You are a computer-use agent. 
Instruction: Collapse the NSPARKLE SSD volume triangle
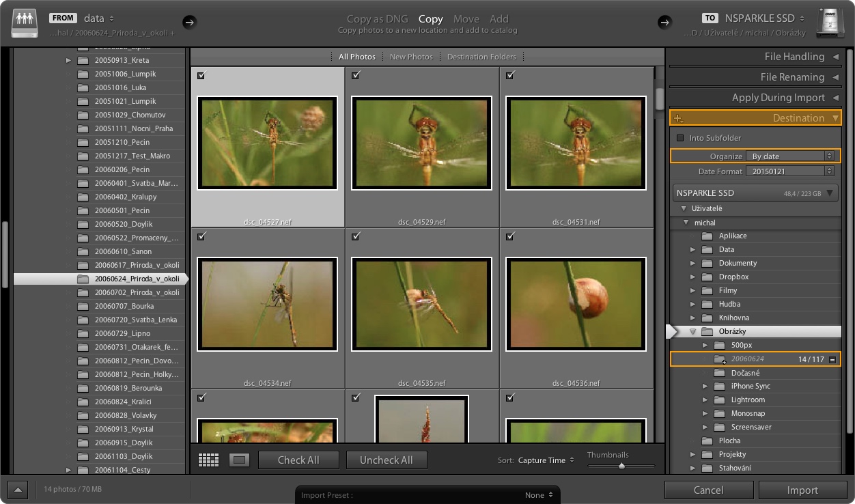(x=830, y=193)
